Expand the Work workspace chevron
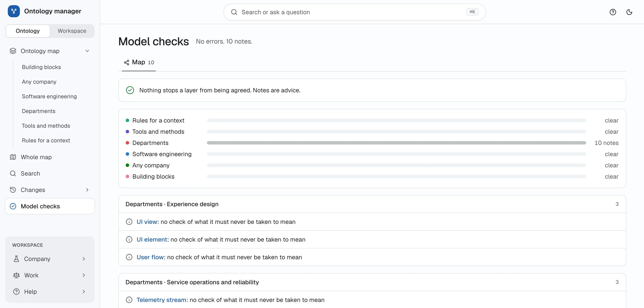Viewport: 644px width, 308px height. point(84,275)
